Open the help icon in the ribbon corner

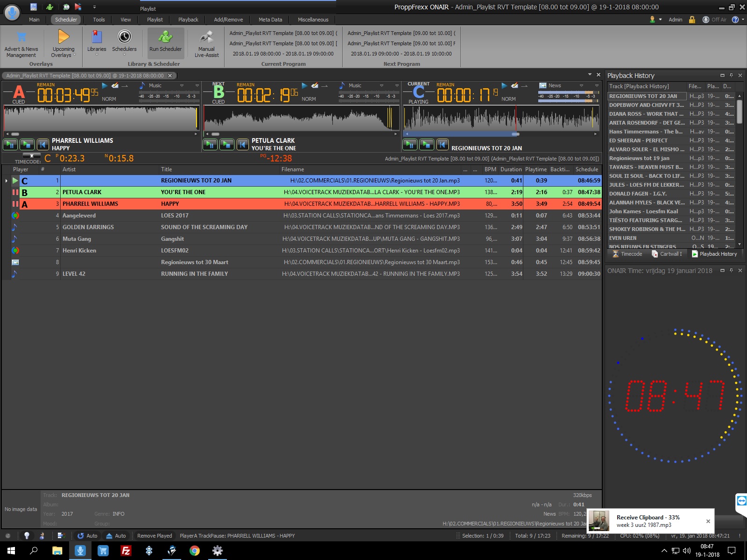click(x=735, y=20)
